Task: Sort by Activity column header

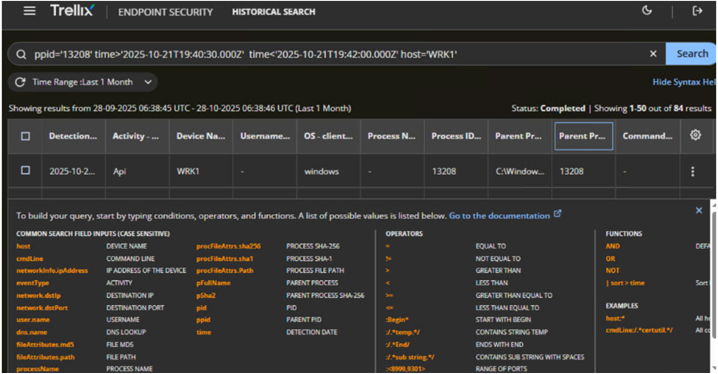Action: pos(137,136)
